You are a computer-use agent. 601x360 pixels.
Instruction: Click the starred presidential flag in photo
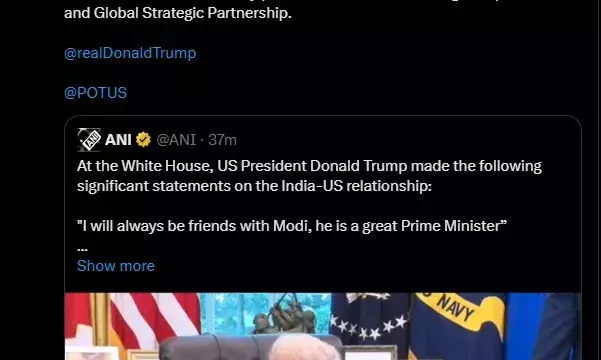tap(370, 318)
